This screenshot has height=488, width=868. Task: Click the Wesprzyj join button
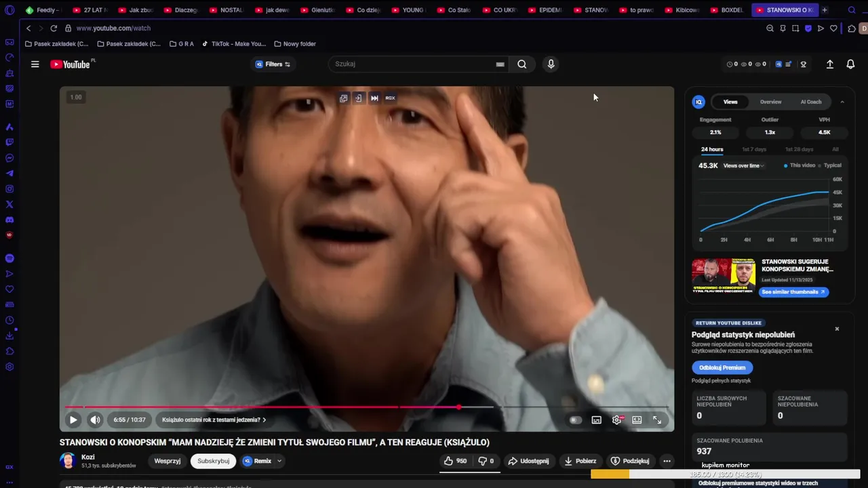tap(167, 461)
